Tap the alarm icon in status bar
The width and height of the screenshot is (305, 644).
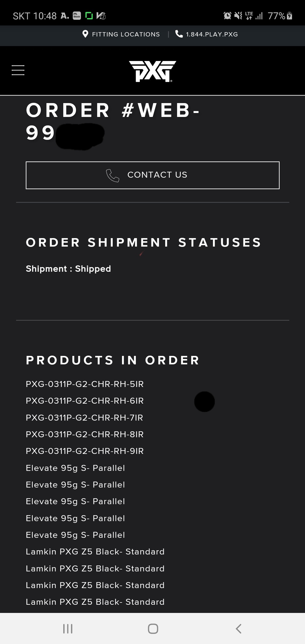(x=227, y=16)
